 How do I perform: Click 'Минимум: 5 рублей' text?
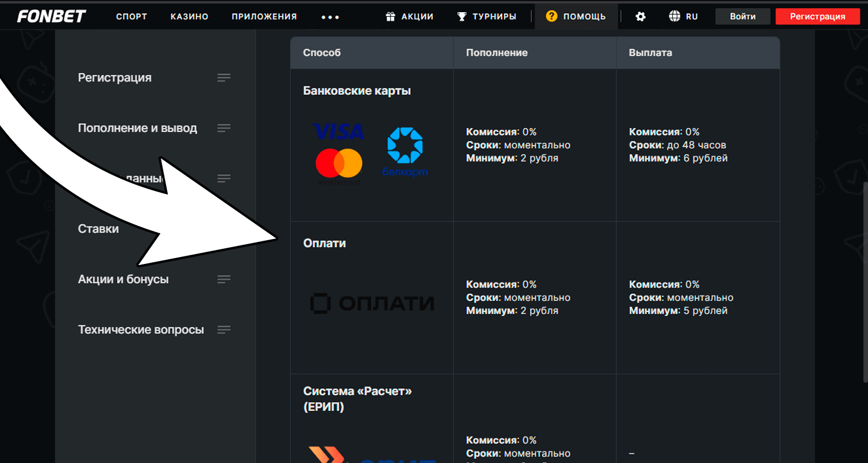coord(678,311)
